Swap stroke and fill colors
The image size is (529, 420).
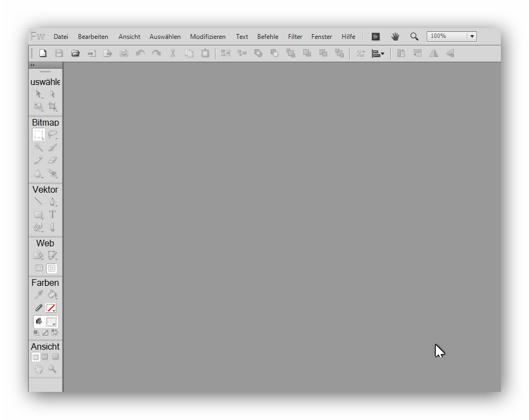[x=55, y=333]
